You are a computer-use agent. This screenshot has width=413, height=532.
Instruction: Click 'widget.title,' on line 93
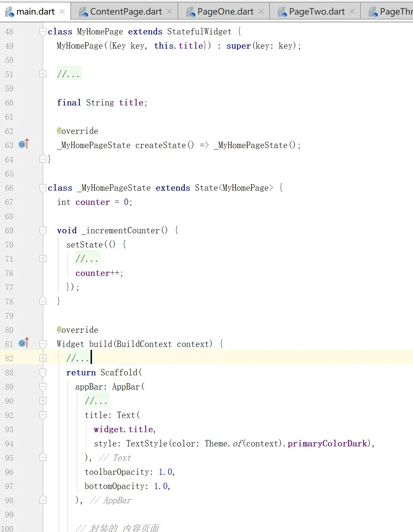[x=125, y=429]
